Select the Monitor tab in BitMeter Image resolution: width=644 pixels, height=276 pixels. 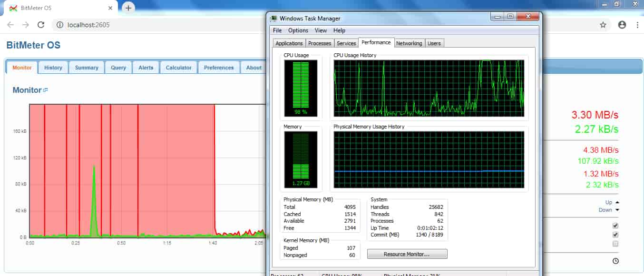coord(22,68)
